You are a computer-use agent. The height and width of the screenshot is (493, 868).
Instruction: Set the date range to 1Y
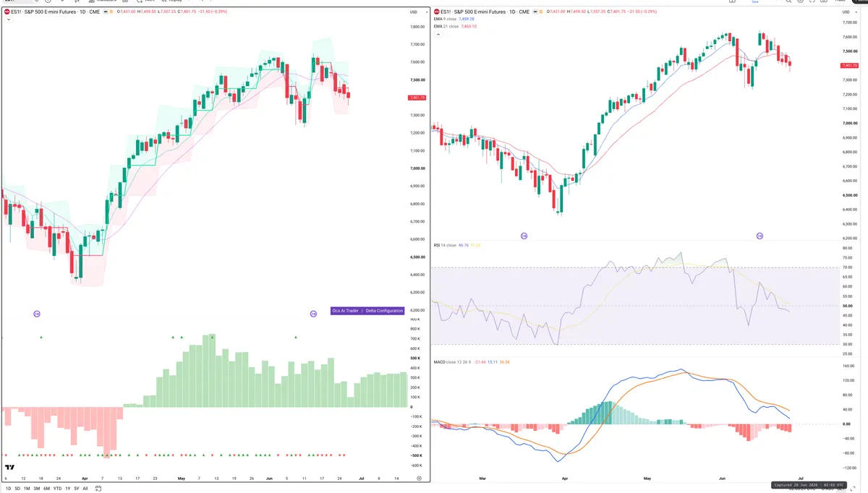point(68,489)
